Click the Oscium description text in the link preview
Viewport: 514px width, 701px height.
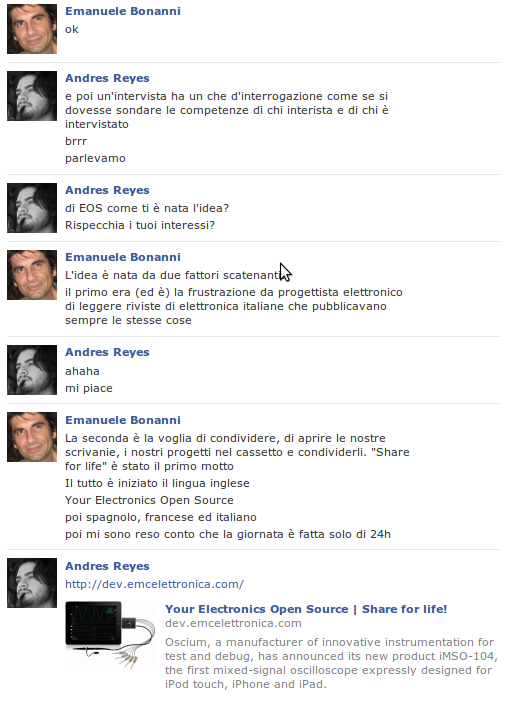[331, 663]
